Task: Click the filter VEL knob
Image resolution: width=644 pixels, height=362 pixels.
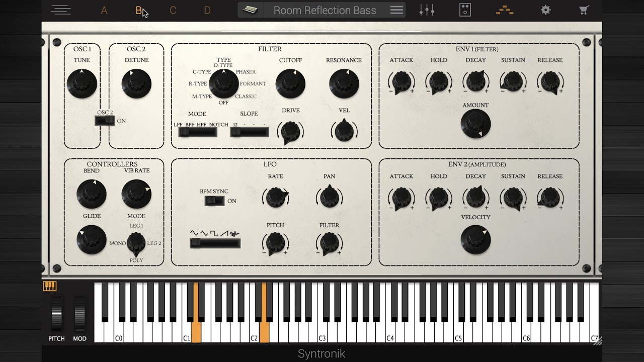Action: [344, 131]
